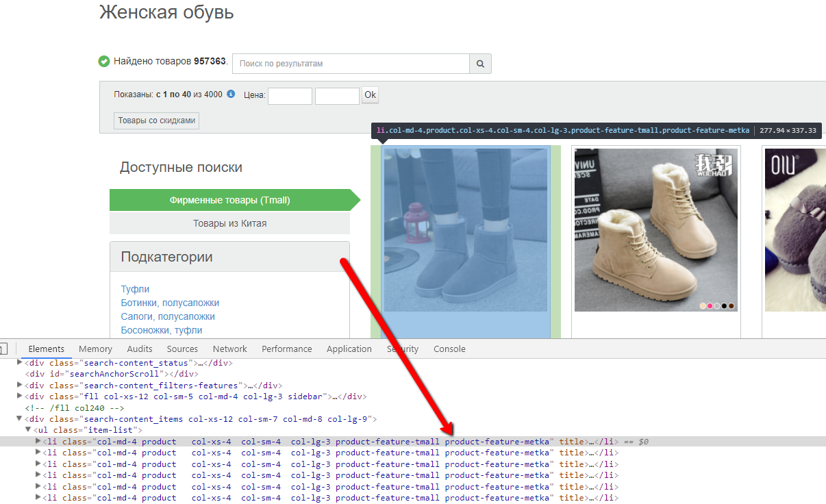This screenshot has height=504, width=826.
Task: Expand the search-content_status div node
Action: coord(20,362)
